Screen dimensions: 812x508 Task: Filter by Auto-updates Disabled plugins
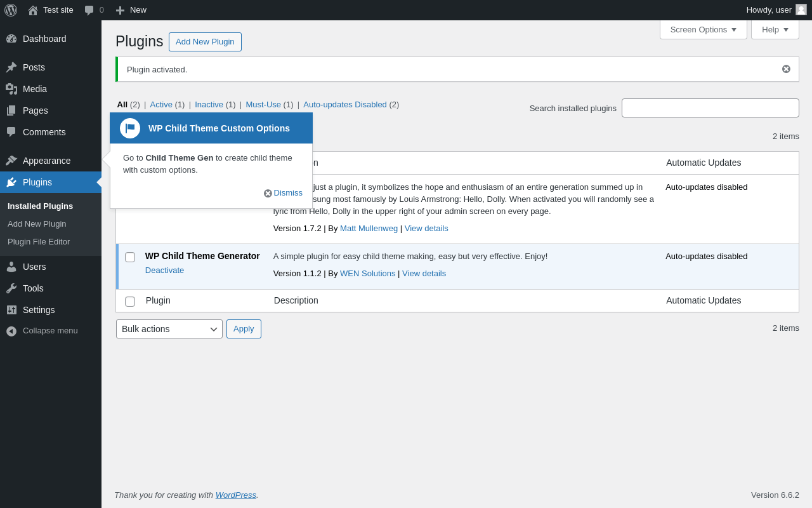pos(345,104)
